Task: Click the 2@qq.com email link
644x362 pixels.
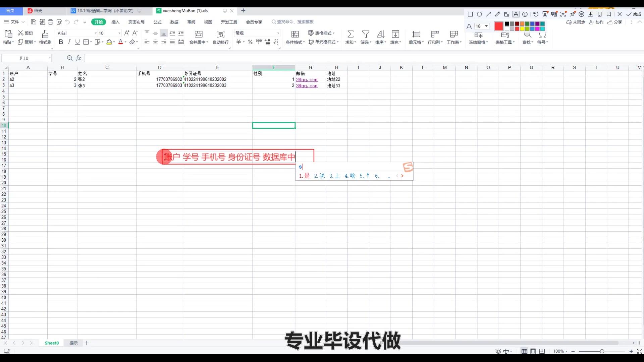Action: click(x=307, y=80)
